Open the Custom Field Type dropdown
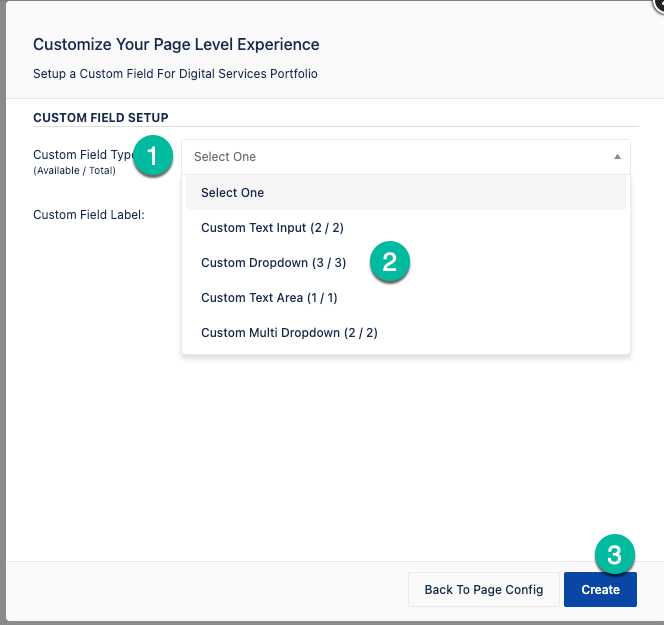This screenshot has height=625, width=664. coord(405,157)
